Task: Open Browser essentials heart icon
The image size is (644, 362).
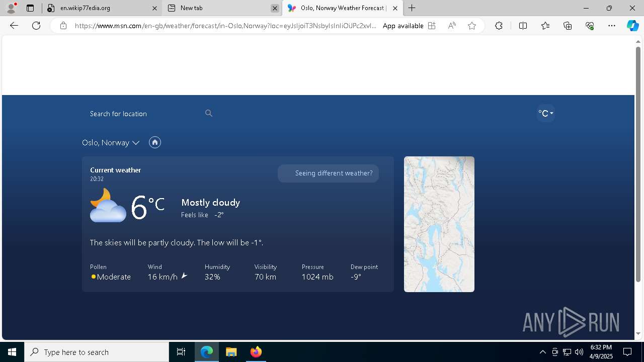Action: [x=590, y=26]
